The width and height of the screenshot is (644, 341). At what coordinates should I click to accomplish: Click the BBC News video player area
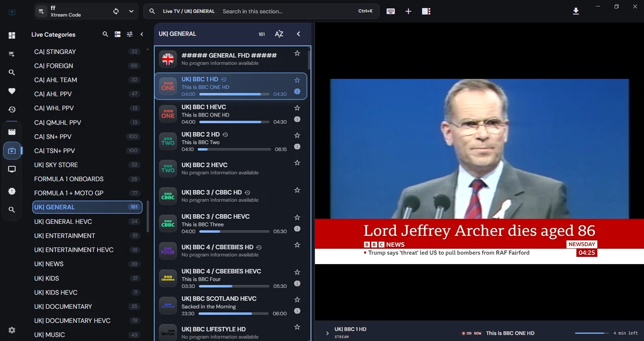pyautogui.click(x=479, y=171)
